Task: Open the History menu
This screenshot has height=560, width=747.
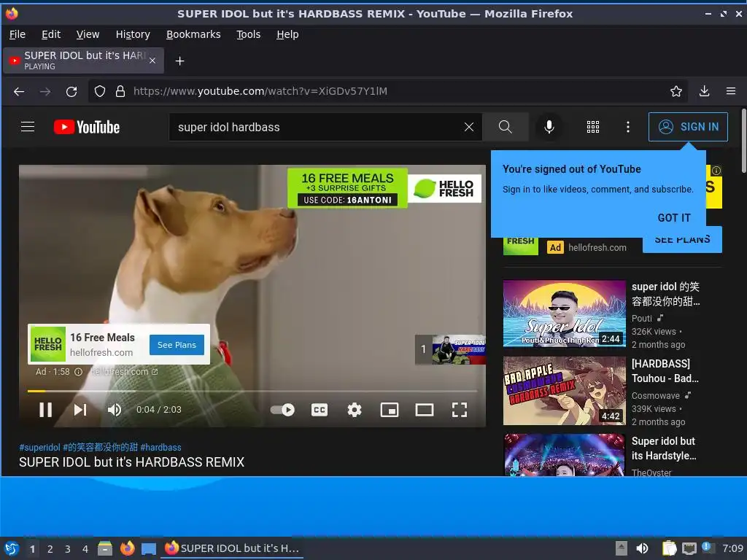Action: pyautogui.click(x=133, y=34)
